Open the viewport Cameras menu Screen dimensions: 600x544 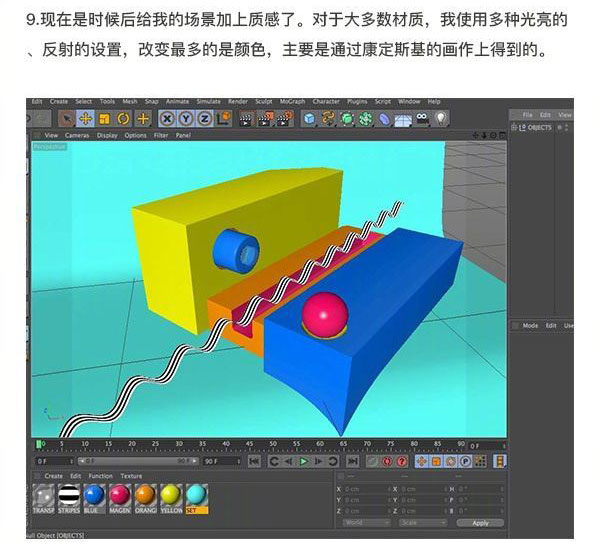click(x=77, y=135)
